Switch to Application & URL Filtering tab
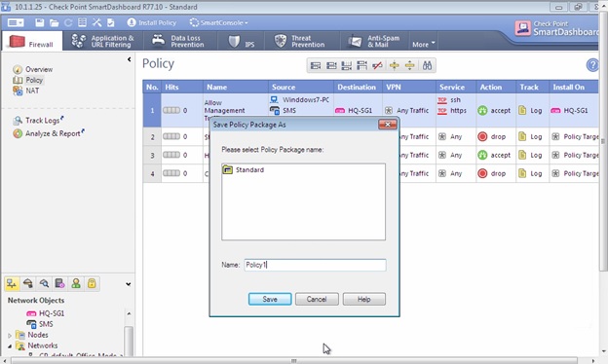 (103, 41)
